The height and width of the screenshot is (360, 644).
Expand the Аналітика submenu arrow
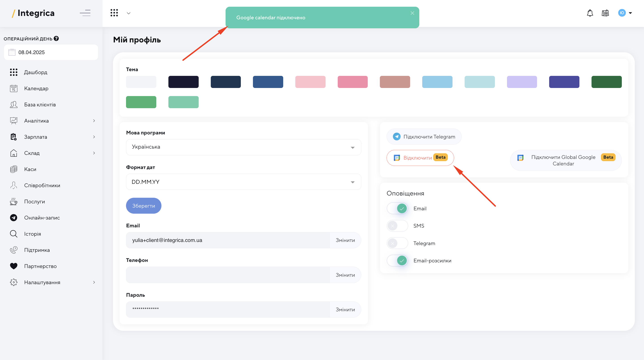point(94,121)
